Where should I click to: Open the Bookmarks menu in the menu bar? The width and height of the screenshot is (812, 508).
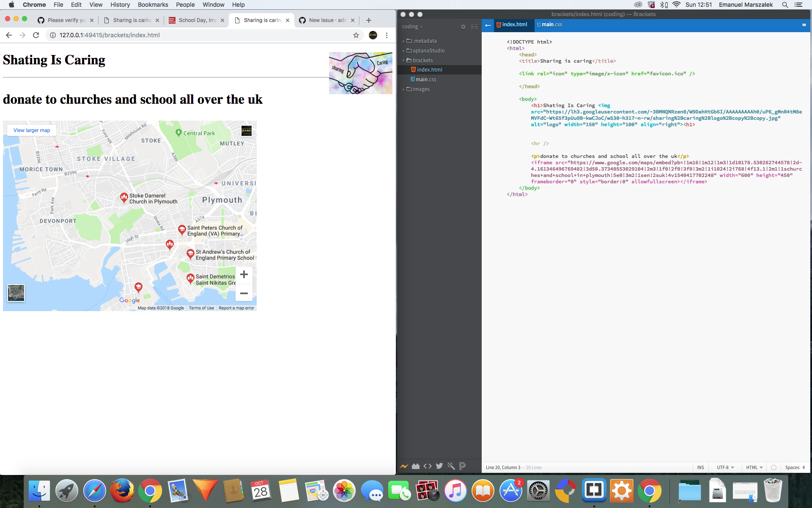click(153, 5)
